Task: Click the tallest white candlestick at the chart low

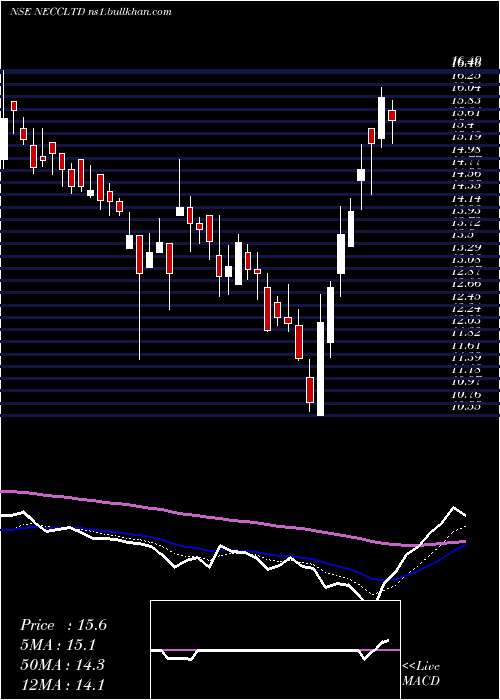Action: pos(321,369)
